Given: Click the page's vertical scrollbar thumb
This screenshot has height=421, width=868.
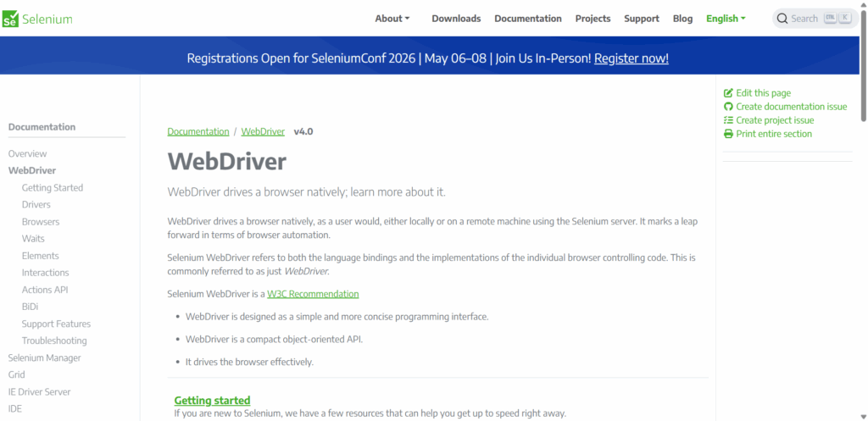Looking at the screenshot, I should [864, 65].
